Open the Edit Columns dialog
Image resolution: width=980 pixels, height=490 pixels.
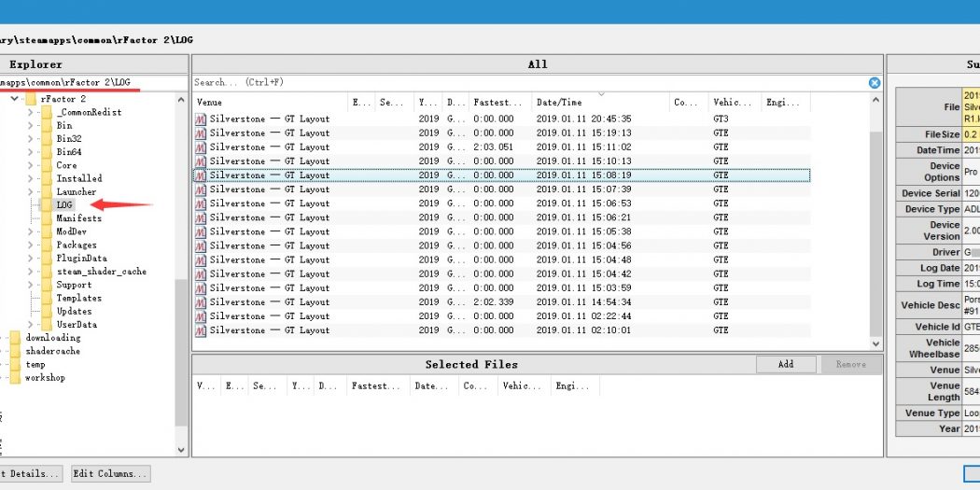tap(111, 474)
